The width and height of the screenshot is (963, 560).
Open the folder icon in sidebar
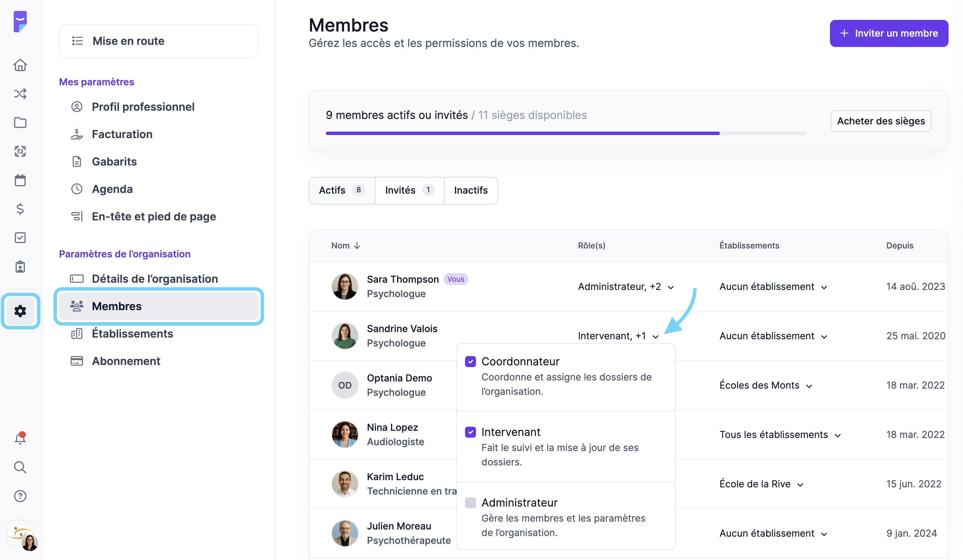[20, 123]
